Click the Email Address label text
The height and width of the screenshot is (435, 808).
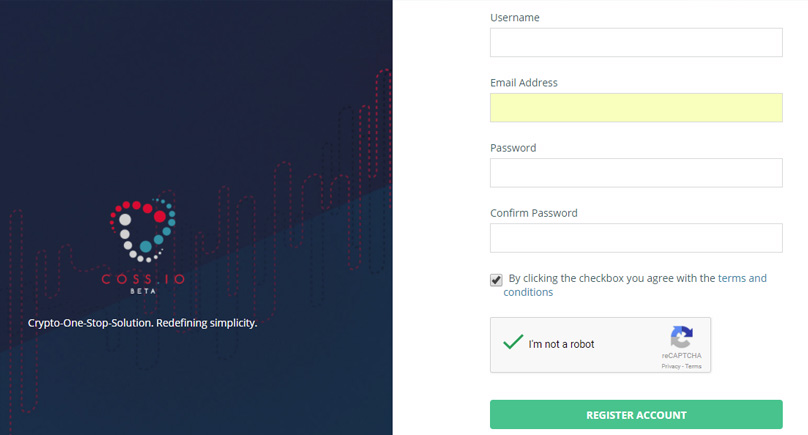coord(524,82)
